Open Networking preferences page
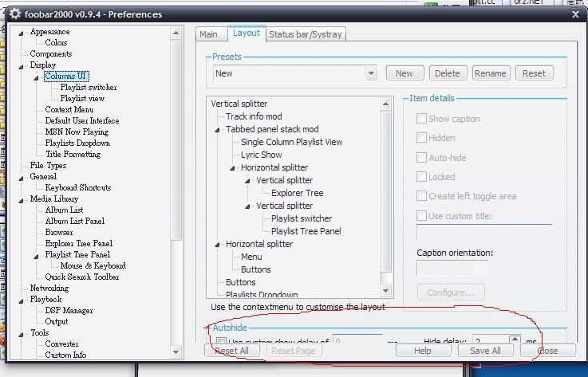 click(49, 288)
